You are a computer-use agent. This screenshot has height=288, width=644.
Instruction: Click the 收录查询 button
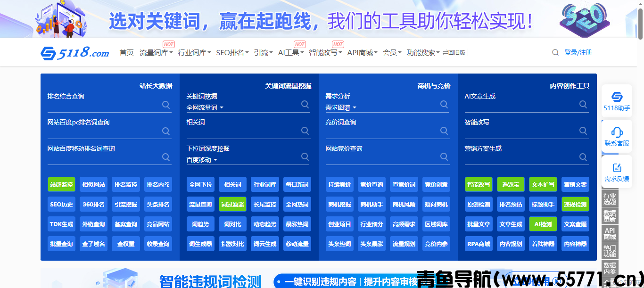click(x=158, y=244)
